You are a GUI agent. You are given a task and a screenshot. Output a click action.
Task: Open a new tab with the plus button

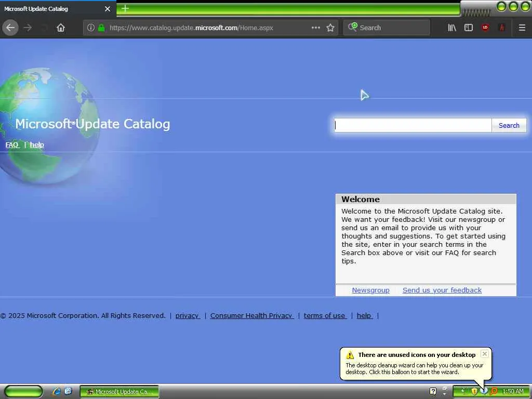pos(125,8)
